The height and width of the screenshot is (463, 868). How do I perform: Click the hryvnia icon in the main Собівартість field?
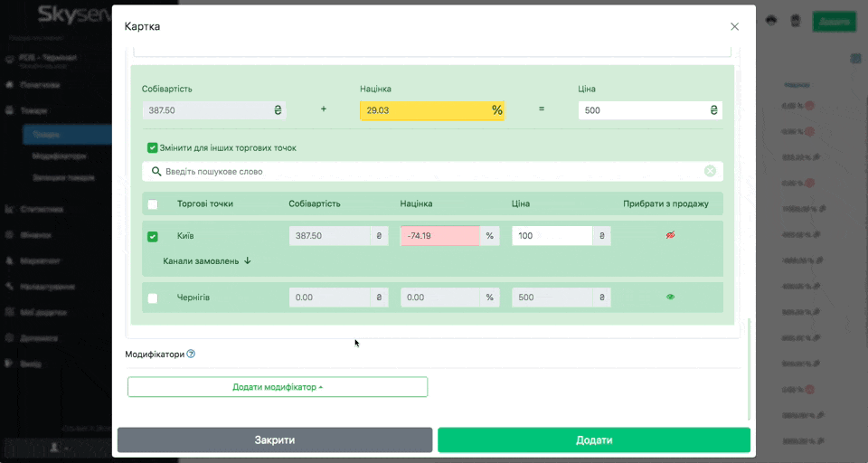[278, 110]
